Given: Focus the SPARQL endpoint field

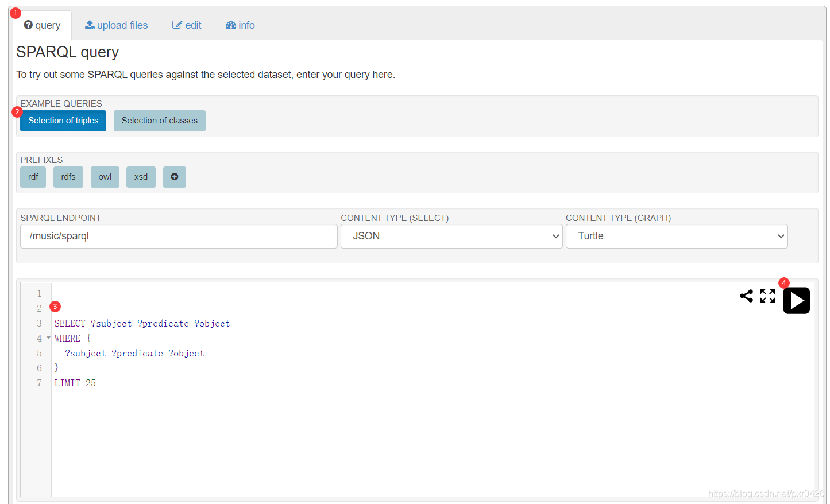Looking at the screenshot, I should [x=179, y=236].
